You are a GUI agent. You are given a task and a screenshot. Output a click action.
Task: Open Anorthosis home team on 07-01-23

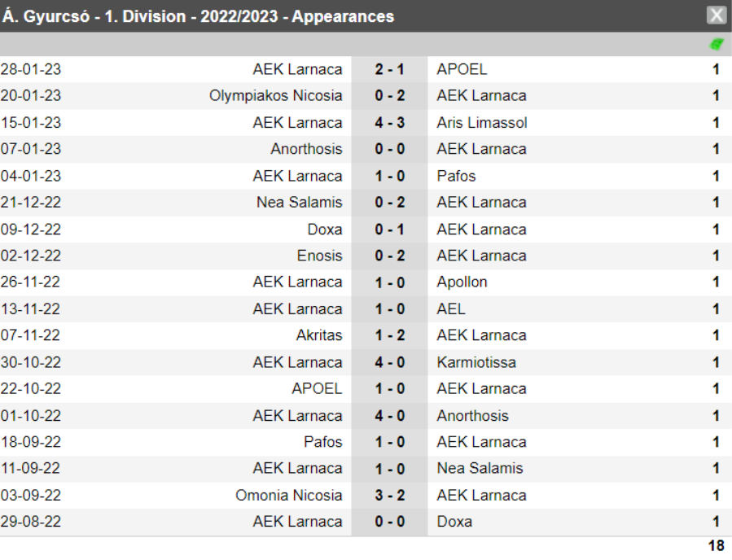(306, 149)
